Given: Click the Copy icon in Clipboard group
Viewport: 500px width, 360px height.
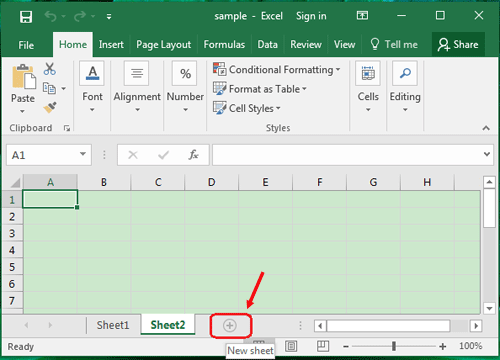Looking at the screenshot, I should pos(49,88).
